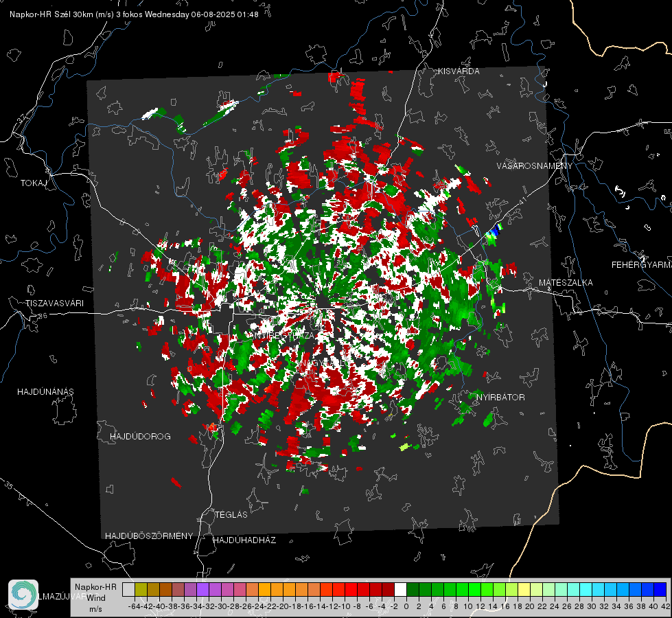Click the HAJDÚBÖSZÖRMÉNY town label
Viewport: 672px width, 618px height.
pyautogui.click(x=149, y=536)
